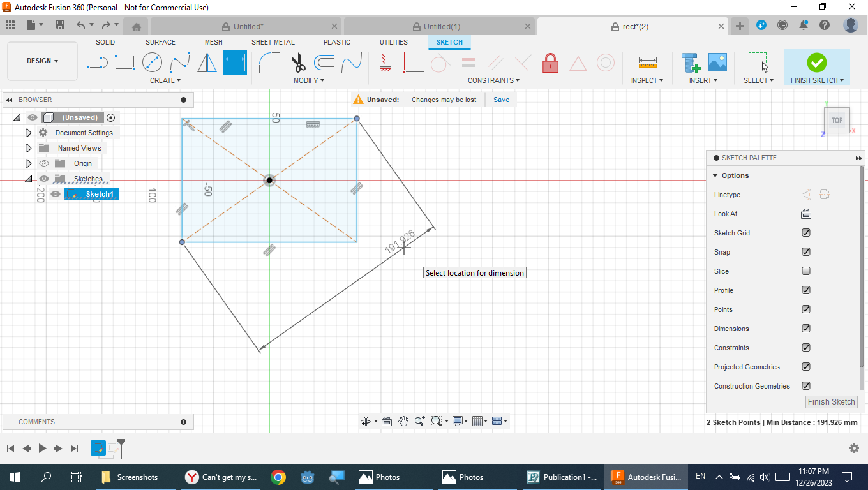Play the design history timeline
The width and height of the screenshot is (868, 490).
click(x=42, y=448)
